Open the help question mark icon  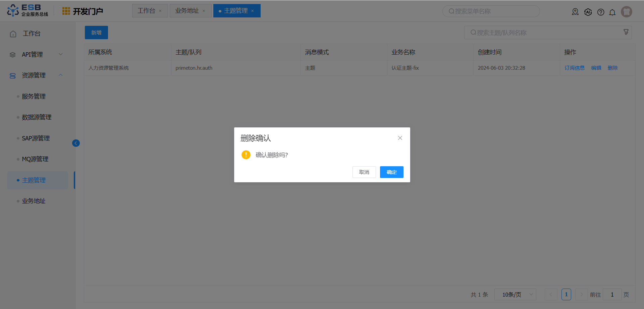point(600,12)
